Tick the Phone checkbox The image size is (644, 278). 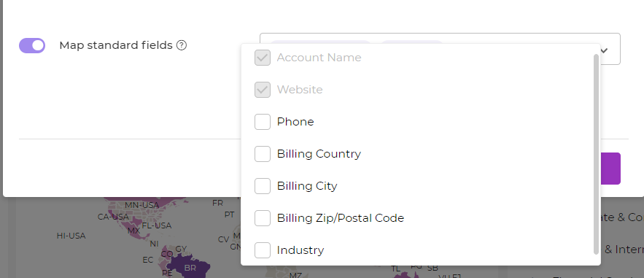[x=263, y=122]
